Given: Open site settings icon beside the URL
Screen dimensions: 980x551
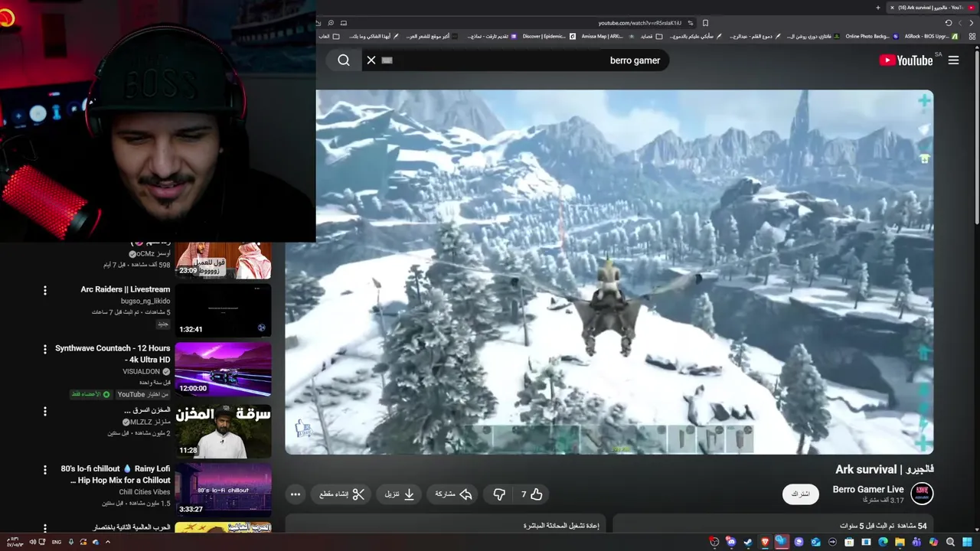Looking at the screenshot, I should pyautogui.click(x=691, y=23).
